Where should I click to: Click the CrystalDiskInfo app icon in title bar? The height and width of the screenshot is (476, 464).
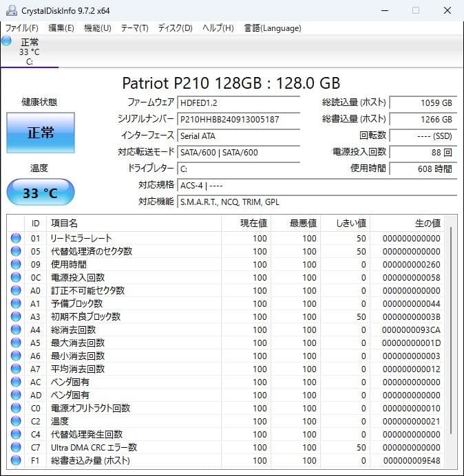pyautogui.click(x=12, y=10)
